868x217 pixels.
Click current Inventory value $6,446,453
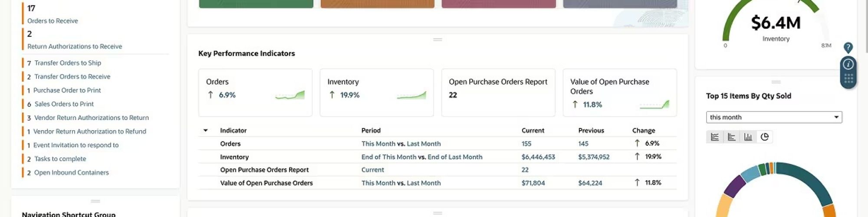point(538,157)
